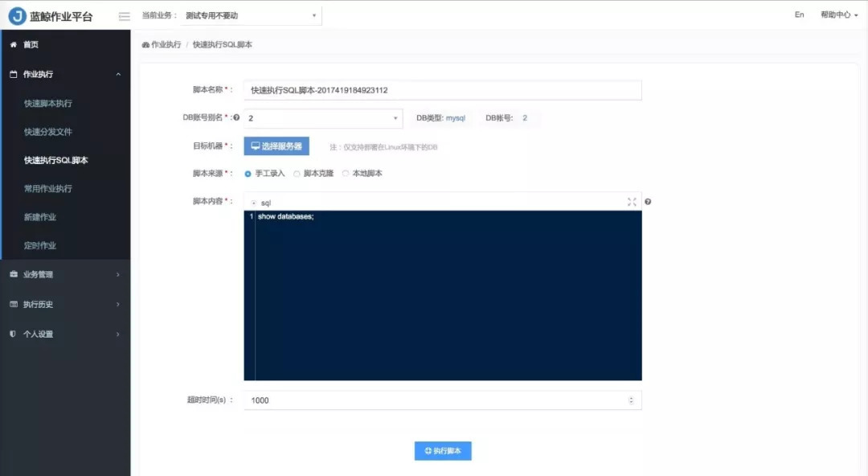Go to 首页 in the sidebar
Image resolution: width=868 pixels, height=476 pixels.
(x=31, y=44)
